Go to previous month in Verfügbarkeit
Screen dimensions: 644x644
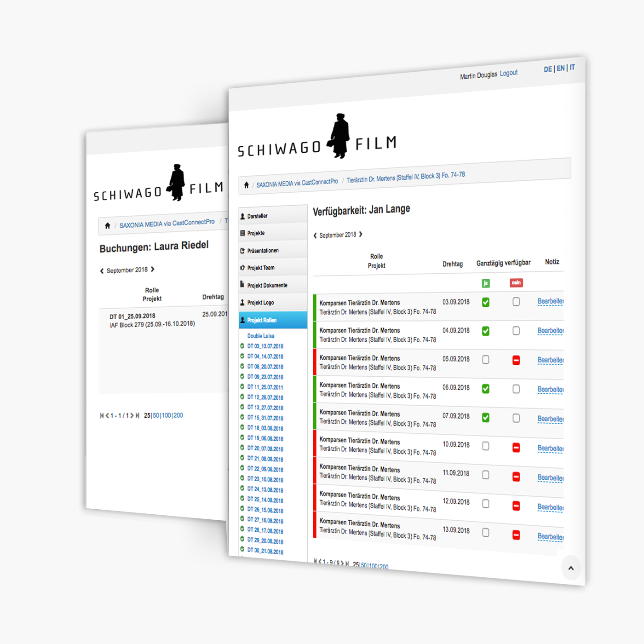[315, 236]
